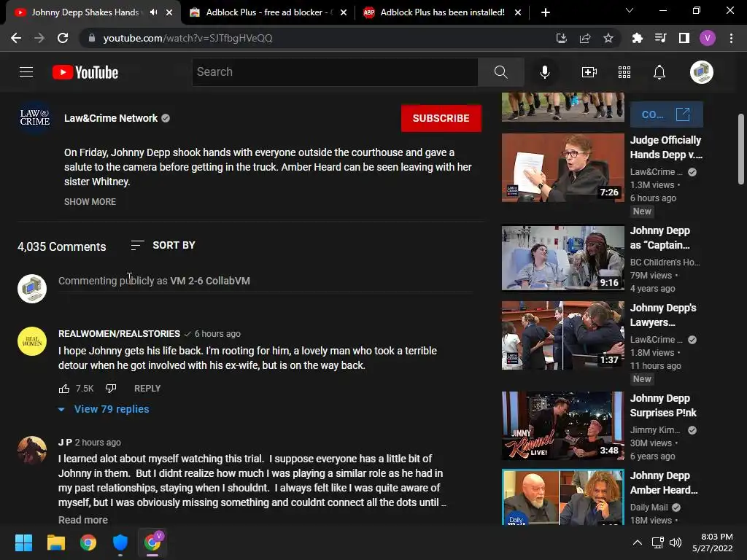This screenshot has width=747, height=560.
Task: Open the SORT BY comments dropdown
Action: point(163,245)
